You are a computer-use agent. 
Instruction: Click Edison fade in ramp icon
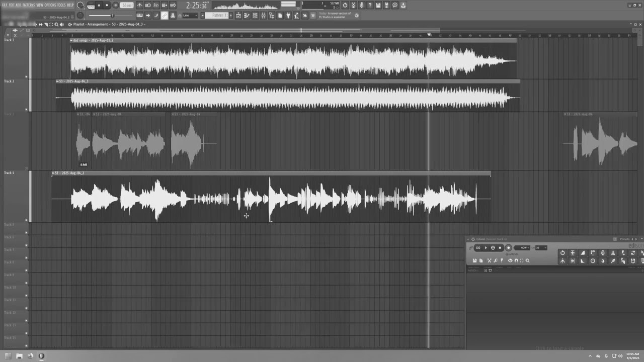pos(583,253)
